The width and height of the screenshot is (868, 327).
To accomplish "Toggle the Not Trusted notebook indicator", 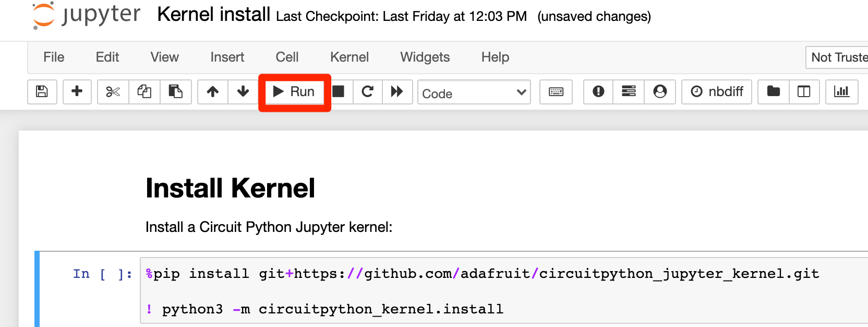I will pos(838,57).
